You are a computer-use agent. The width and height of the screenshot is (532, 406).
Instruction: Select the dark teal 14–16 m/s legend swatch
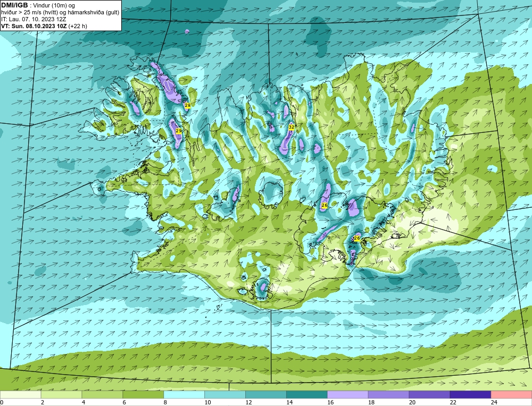click(x=307, y=394)
